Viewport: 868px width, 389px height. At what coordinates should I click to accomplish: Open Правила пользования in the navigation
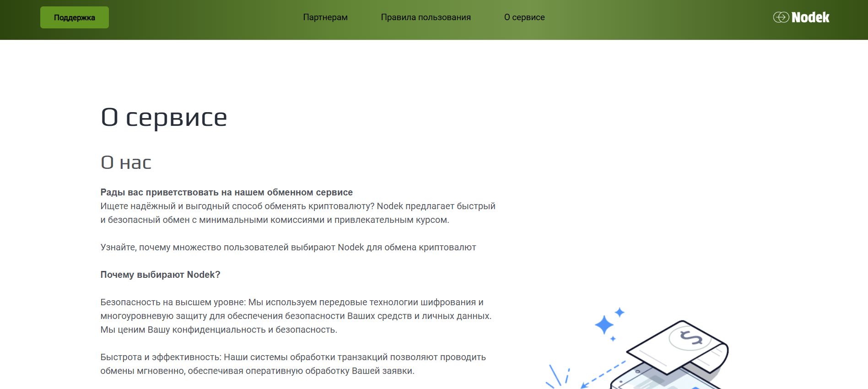(x=426, y=17)
